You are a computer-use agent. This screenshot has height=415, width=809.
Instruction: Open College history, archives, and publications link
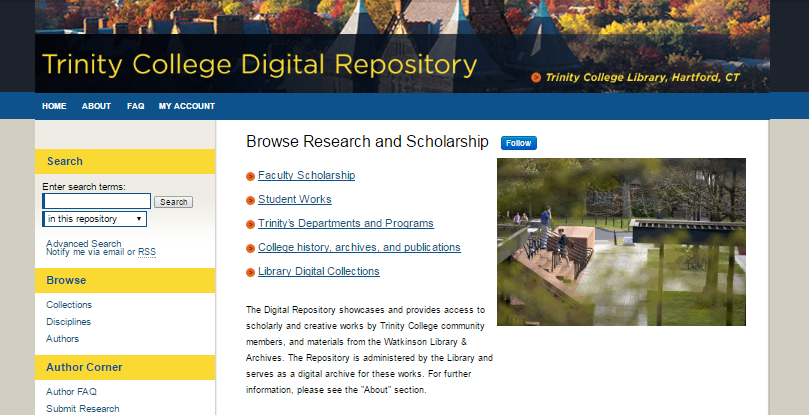click(359, 247)
